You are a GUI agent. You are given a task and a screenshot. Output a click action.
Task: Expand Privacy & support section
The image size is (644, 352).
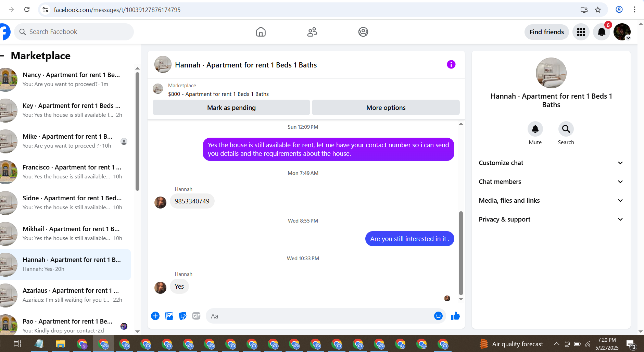(x=551, y=219)
